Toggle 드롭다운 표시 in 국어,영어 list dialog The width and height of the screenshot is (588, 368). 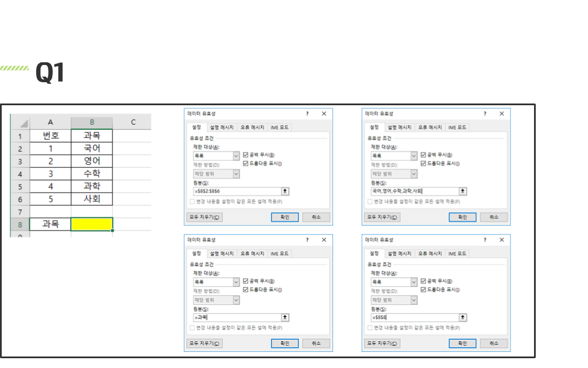click(x=423, y=163)
